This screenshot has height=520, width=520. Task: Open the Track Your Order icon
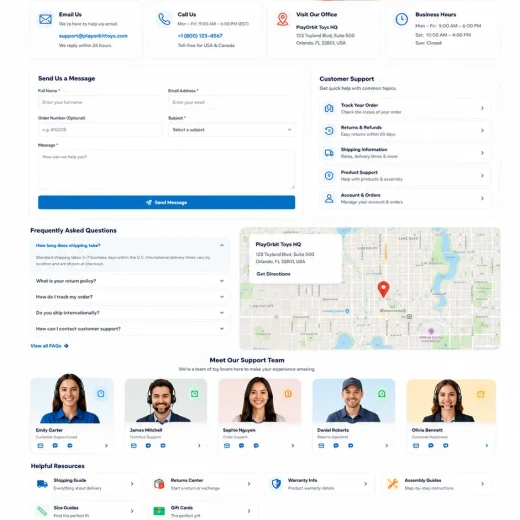(x=329, y=108)
